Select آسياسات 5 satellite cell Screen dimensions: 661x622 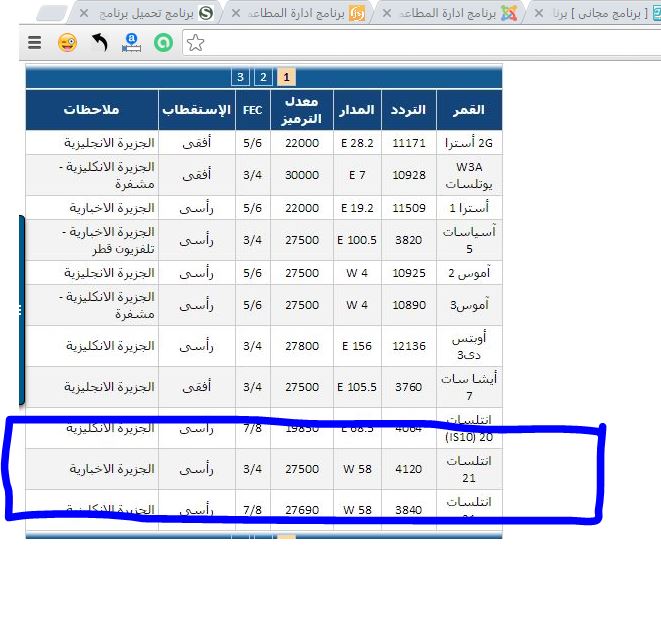(x=469, y=240)
